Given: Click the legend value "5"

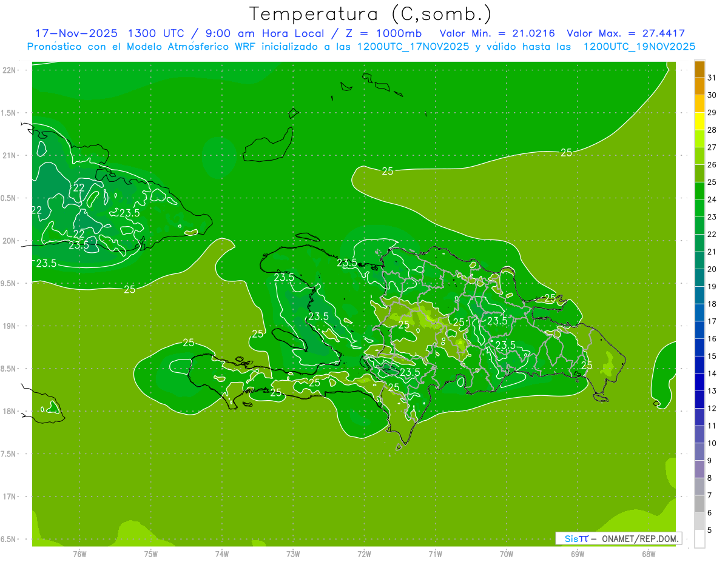Looking at the screenshot, I should coord(710,530).
